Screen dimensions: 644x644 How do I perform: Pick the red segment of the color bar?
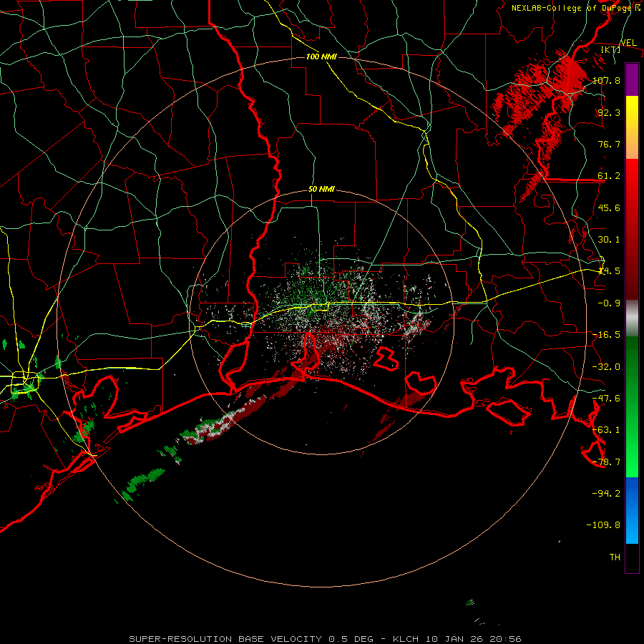632,229
